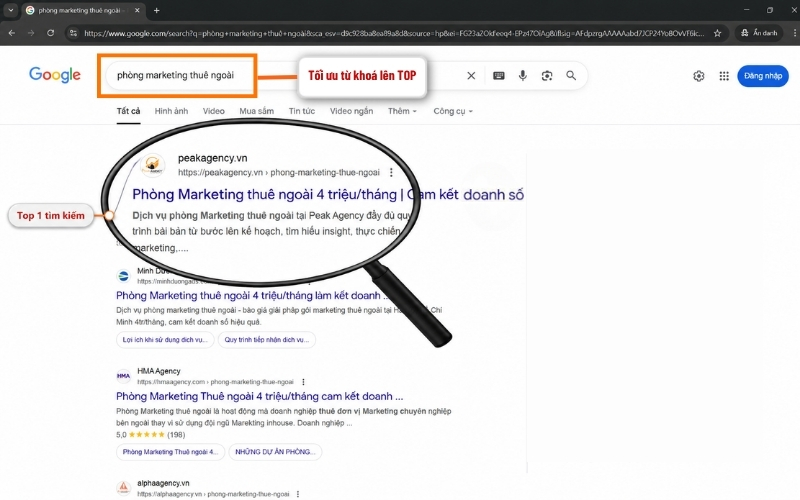Start voice search with microphone
800x500 pixels.
pos(522,76)
